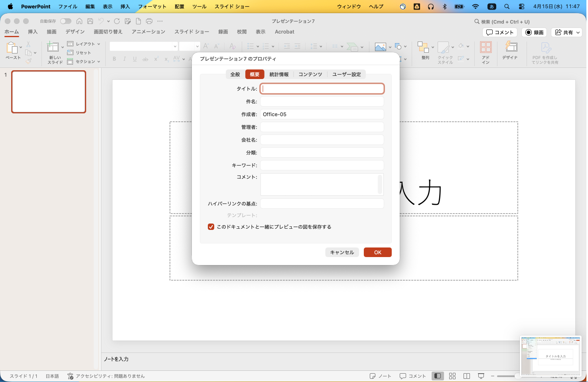
Task: Click the save icon in title bar
Action: click(x=90, y=21)
